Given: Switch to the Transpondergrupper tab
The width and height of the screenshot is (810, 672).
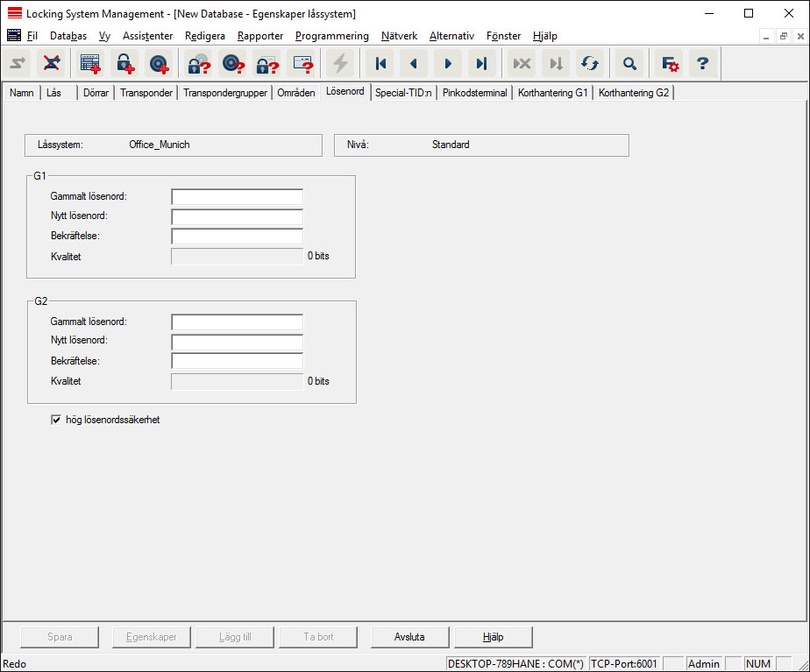Looking at the screenshot, I should pyautogui.click(x=225, y=92).
